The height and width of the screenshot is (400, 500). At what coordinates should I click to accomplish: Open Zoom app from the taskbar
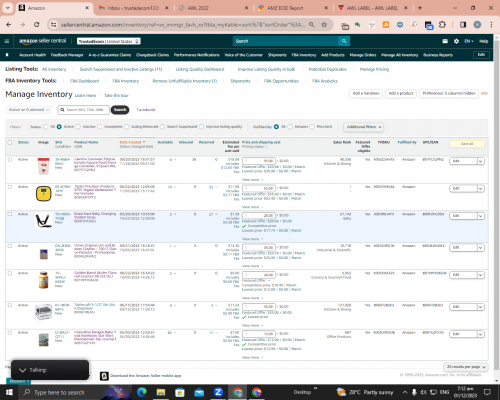point(218,392)
